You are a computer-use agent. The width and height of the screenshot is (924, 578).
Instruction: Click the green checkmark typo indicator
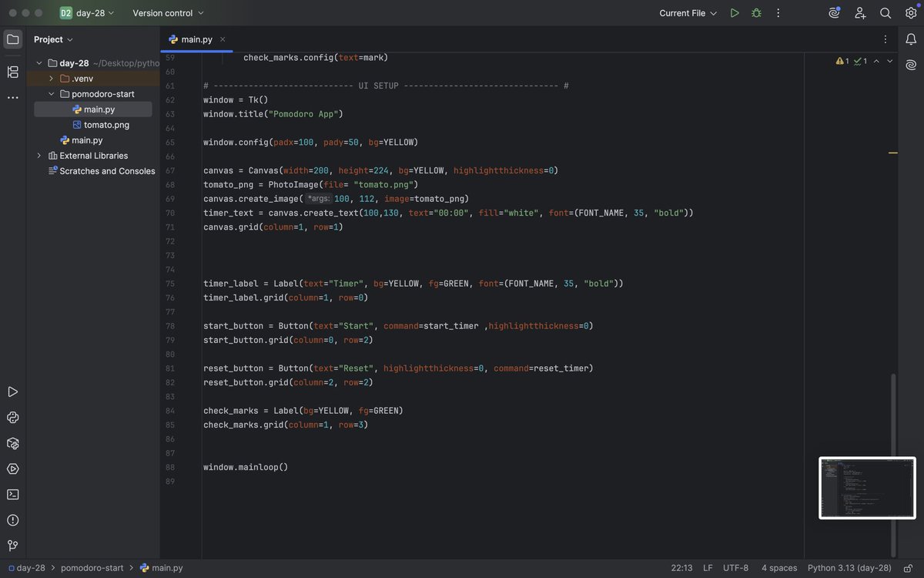click(x=860, y=61)
